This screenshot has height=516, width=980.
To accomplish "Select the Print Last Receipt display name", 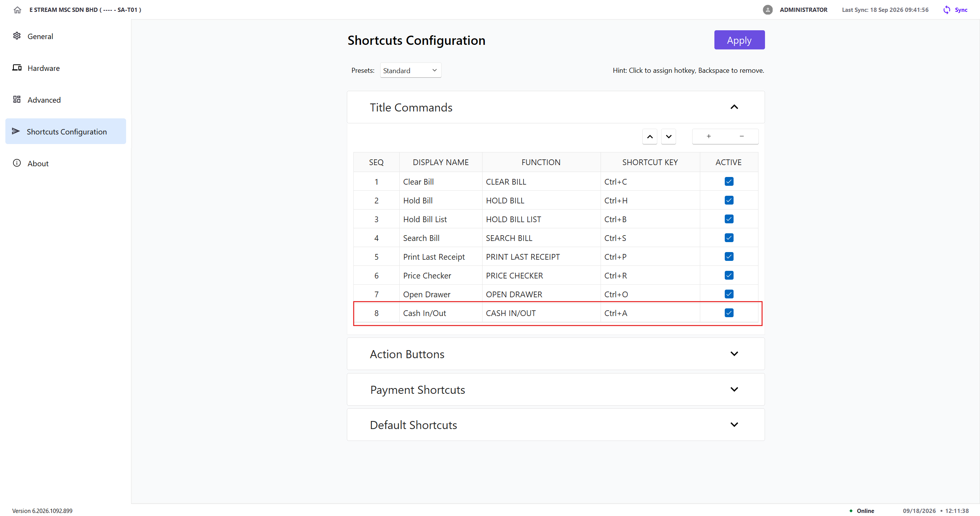I will coord(441,257).
